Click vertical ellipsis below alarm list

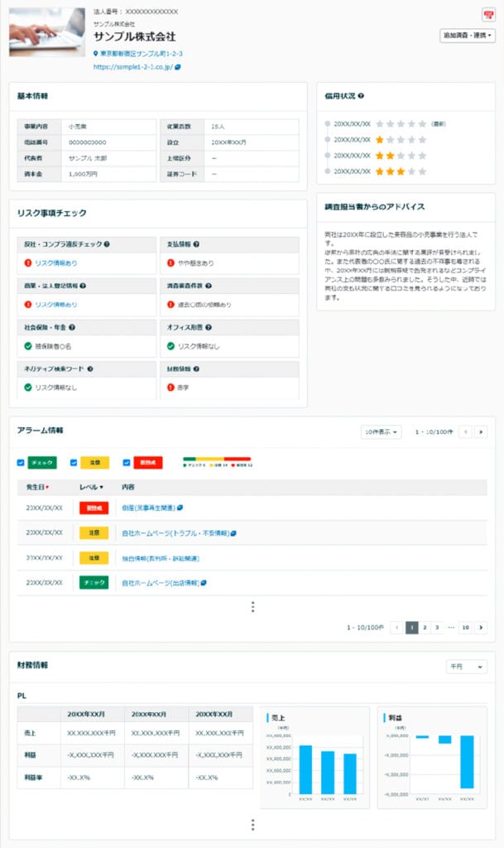(252, 607)
